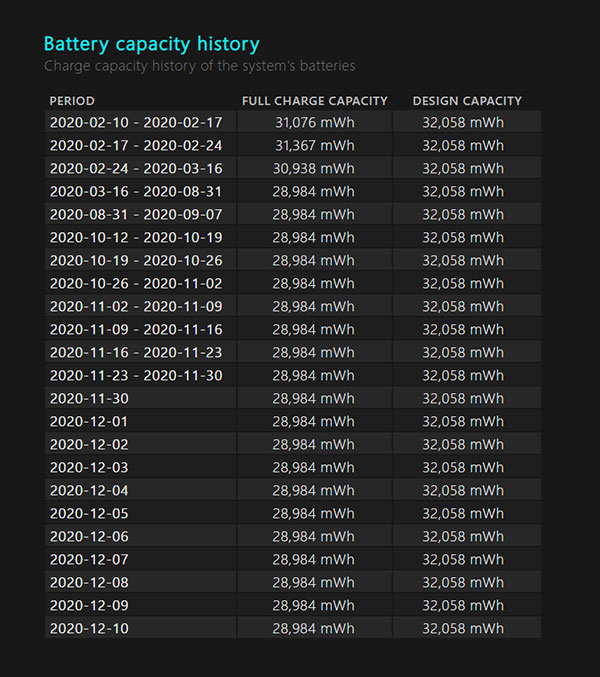Click full charge capacity in the 2020-12-10 row

pos(313,628)
